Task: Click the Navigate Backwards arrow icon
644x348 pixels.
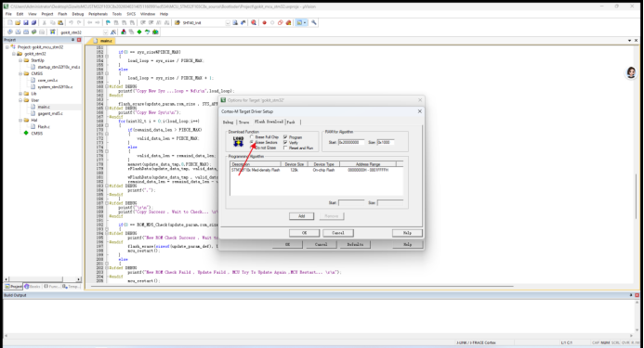Action: click(x=89, y=22)
